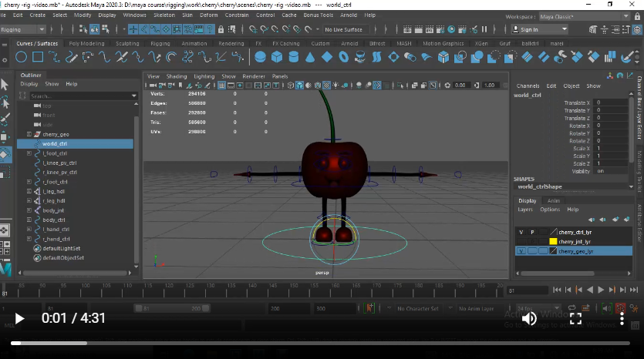Toggle playback P on cherry_ctrl_lyr layer
Screen dimensions: 644x359
(x=531, y=232)
